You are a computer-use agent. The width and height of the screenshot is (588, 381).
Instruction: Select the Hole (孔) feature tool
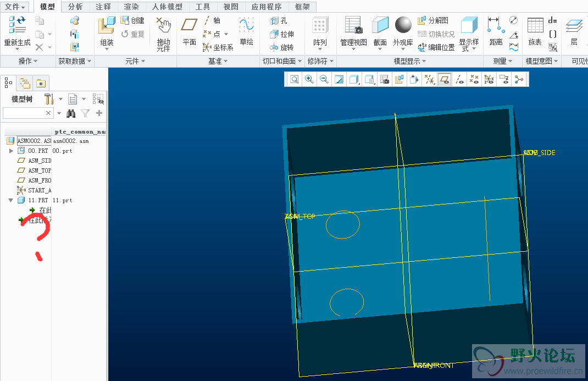278,21
